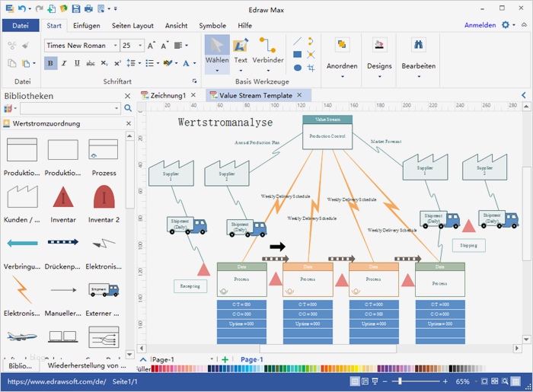The width and height of the screenshot is (533, 392).
Task: Expand the Anordnen dropdown
Action: click(x=343, y=76)
